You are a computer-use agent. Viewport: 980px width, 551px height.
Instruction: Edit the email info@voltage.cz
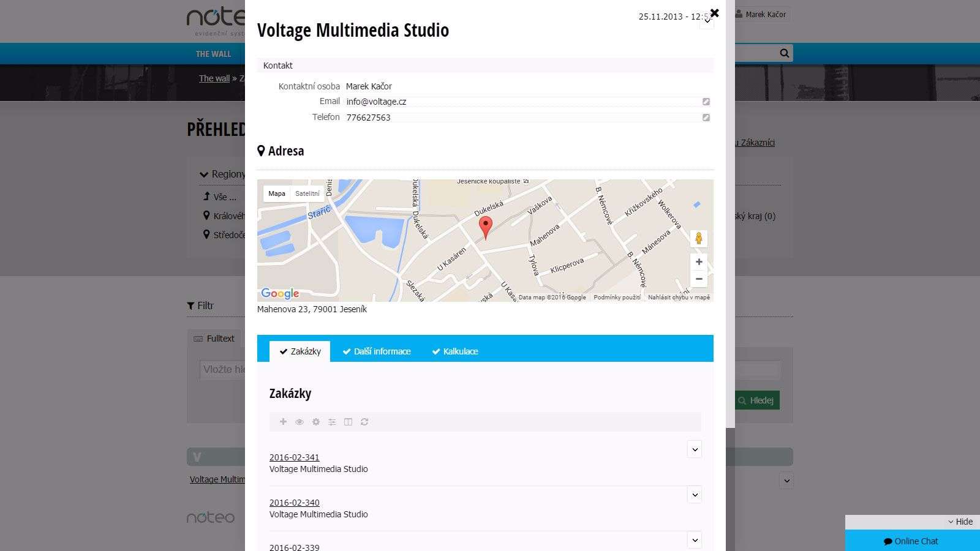(x=706, y=102)
